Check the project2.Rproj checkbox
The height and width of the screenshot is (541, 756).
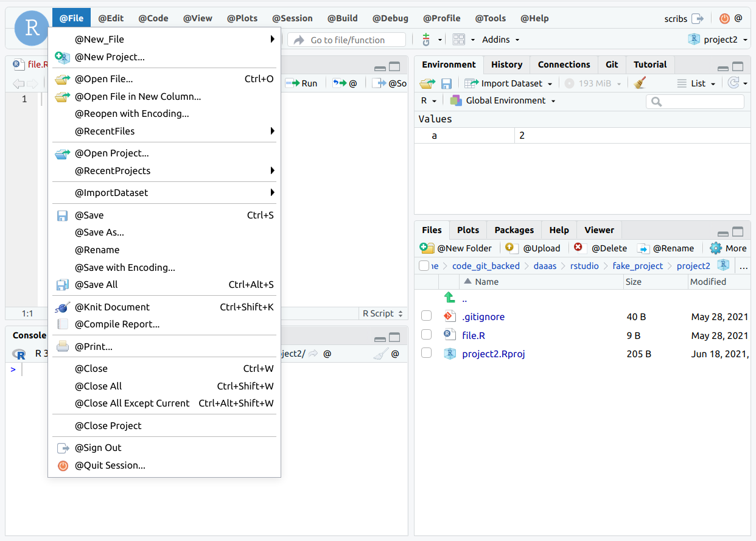coord(427,353)
